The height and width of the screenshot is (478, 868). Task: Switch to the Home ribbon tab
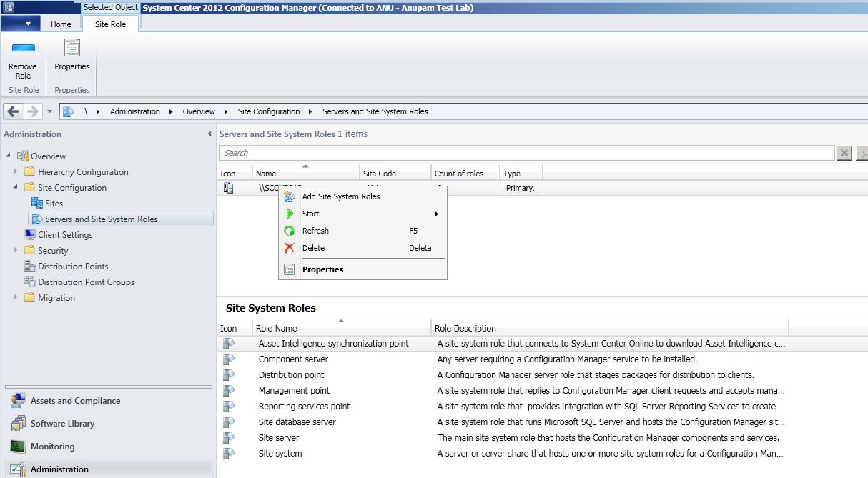[x=60, y=24]
